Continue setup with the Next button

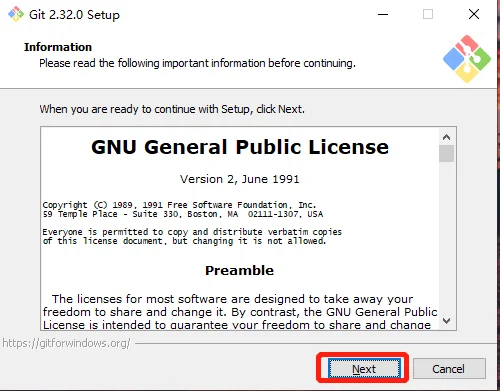point(364,369)
